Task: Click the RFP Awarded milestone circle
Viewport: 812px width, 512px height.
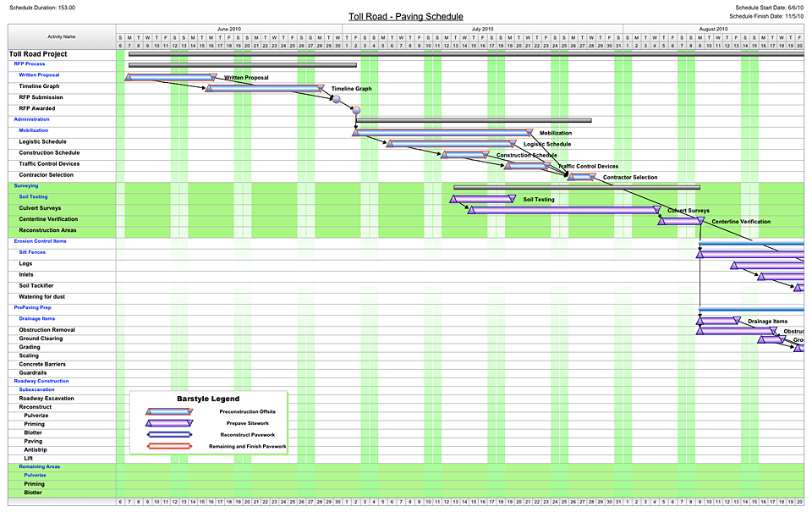Action: coord(356,110)
